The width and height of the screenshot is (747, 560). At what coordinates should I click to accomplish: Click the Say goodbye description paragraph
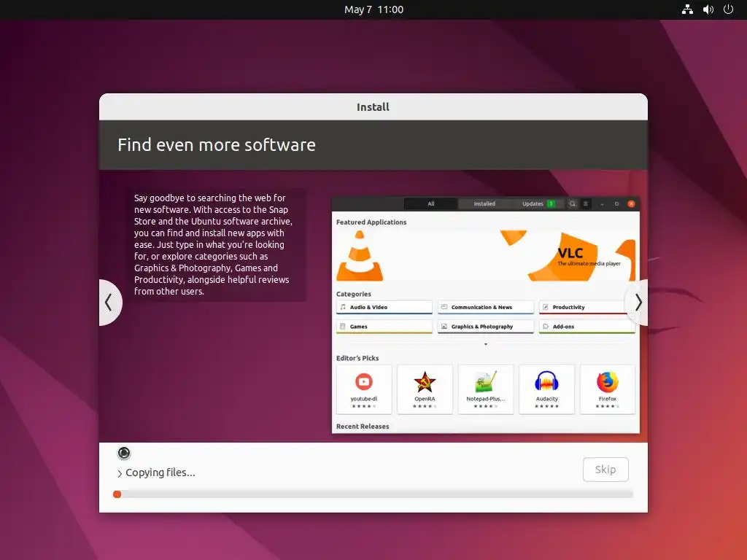(214, 244)
